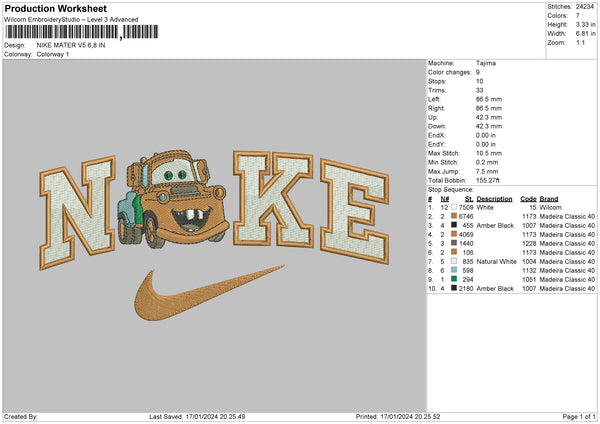Click the light blue swatch with code 1132
600x424 pixels.
click(x=454, y=270)
